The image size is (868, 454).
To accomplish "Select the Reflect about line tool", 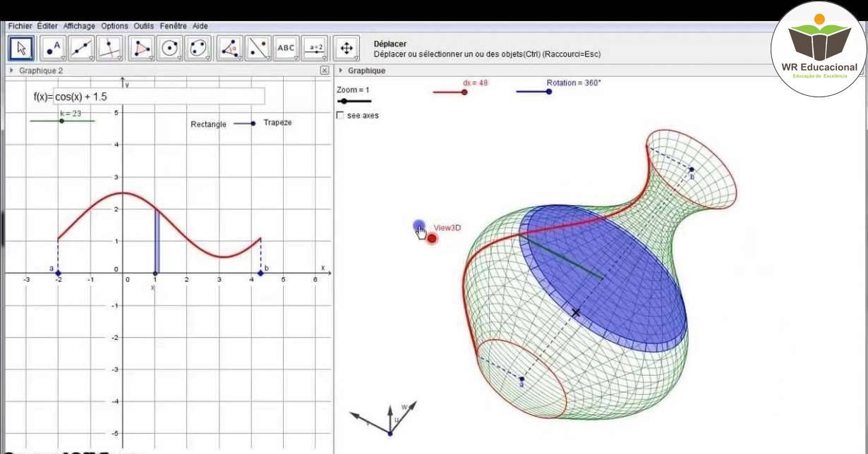I will coord(259,48).
